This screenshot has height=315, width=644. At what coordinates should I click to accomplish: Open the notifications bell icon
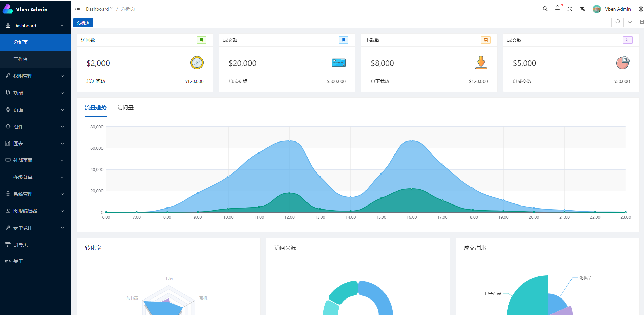click(x=557, y=8)
